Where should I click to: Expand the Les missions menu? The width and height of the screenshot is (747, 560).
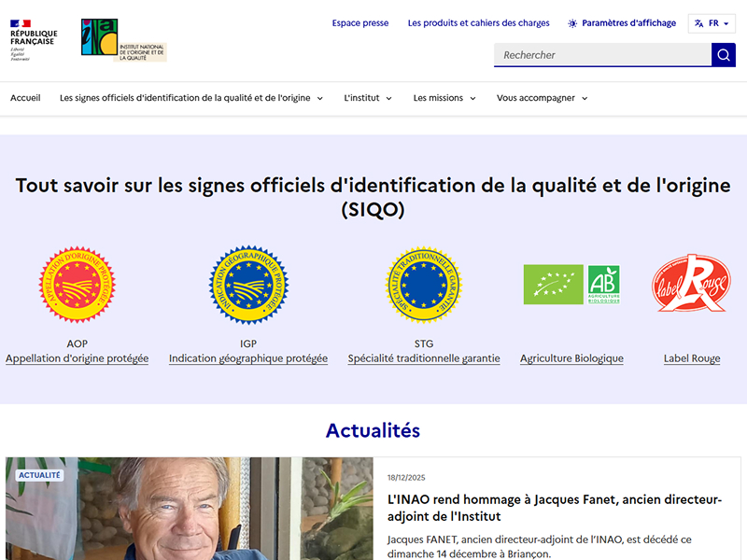(444, 98)
